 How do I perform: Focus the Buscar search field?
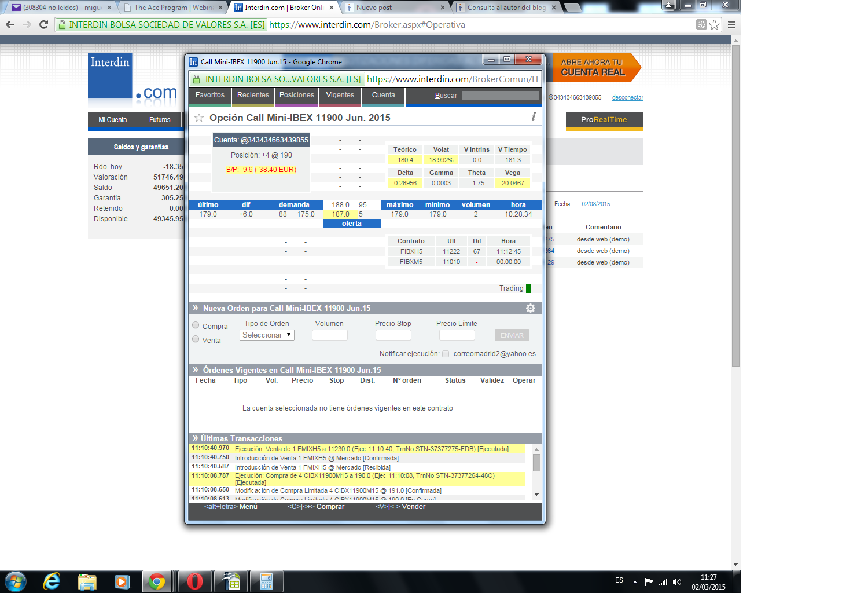pyautogui.click(x=500, y=96)
